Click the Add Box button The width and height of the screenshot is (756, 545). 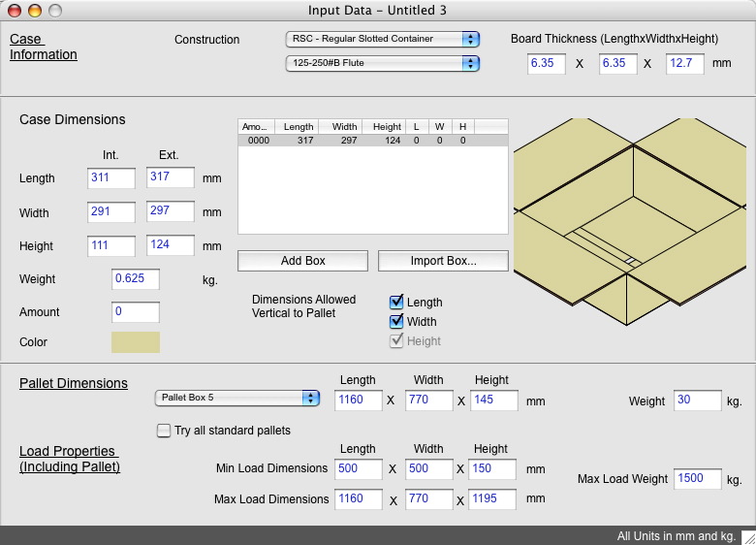302,261
